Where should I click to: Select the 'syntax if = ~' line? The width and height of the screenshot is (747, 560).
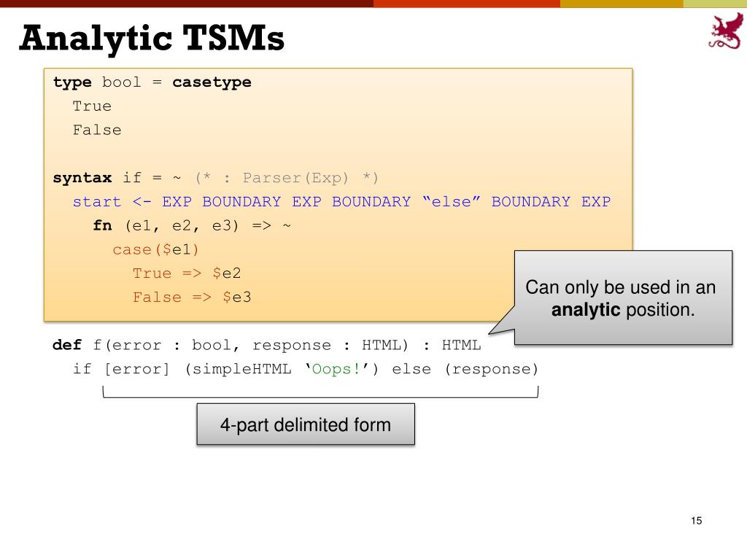(x=117, y=178)
